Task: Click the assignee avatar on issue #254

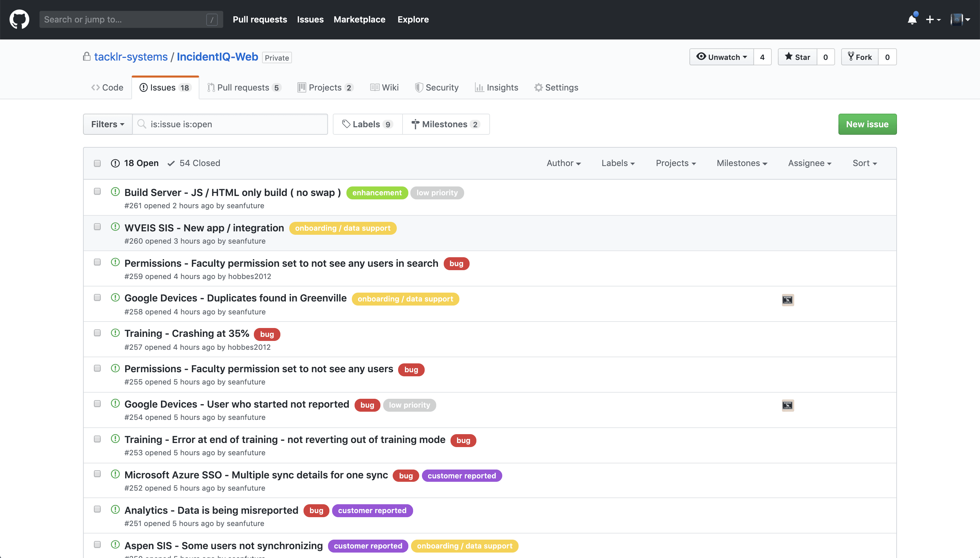Action: 787,405
